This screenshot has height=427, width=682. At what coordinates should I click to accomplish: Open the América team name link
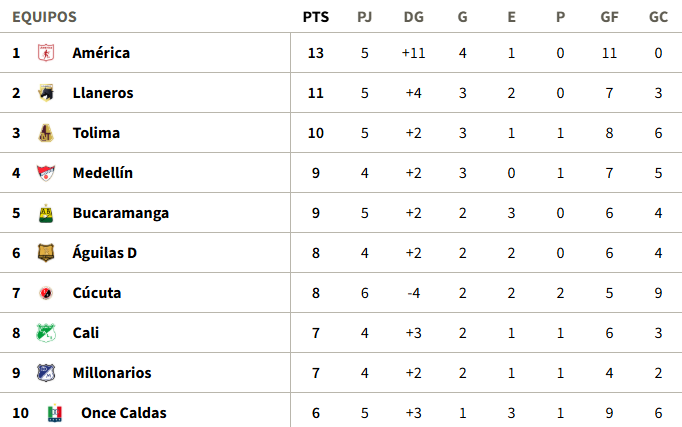tap(101, 53)
